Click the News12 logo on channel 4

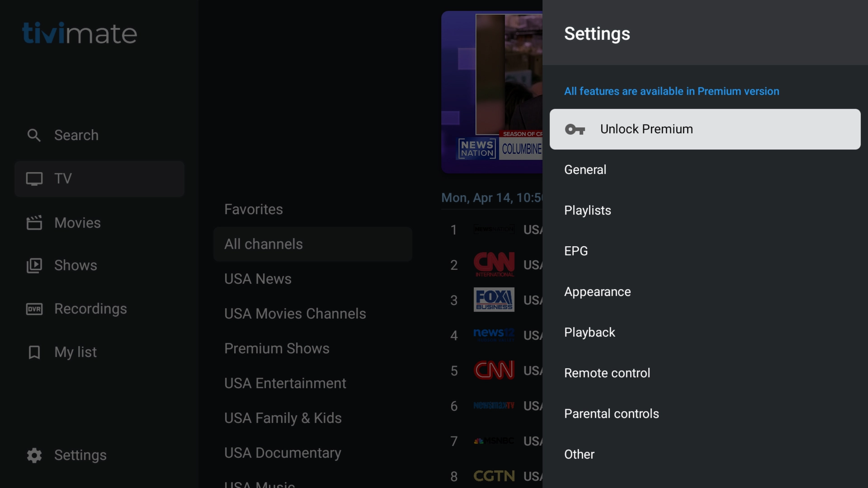[x=494, y=335]
